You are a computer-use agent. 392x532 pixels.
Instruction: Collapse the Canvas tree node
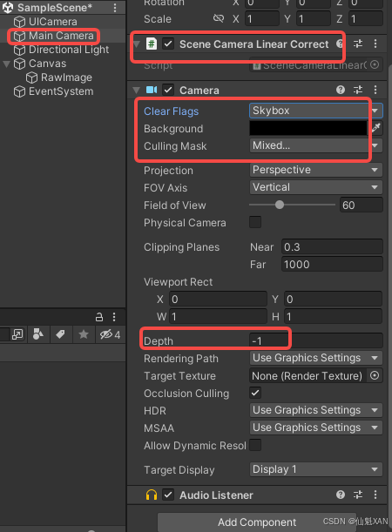pos(6,64)
